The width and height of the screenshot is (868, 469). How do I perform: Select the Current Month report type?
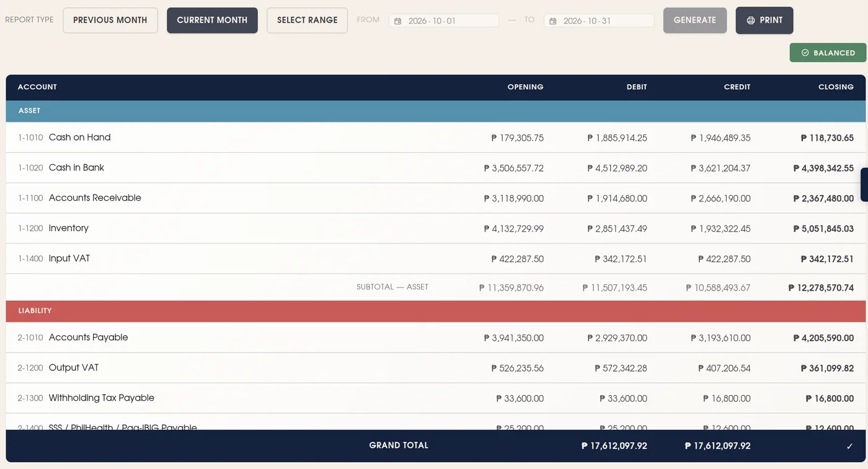(212, 20)
